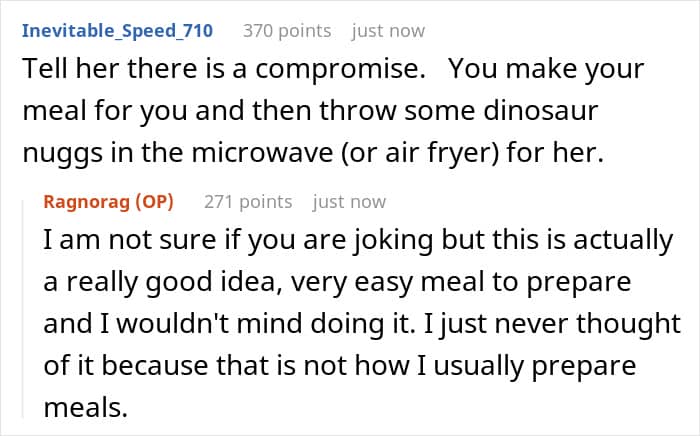The width and height of the screenshot is (700, 436).
Task: Click the word thought in the reply
Action: point(628,325)
